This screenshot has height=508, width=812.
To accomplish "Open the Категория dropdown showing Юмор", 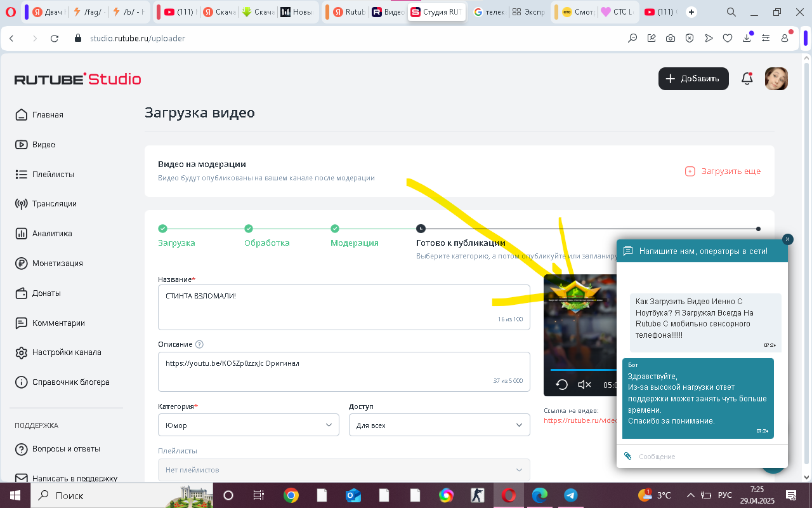I will point(249,425).
